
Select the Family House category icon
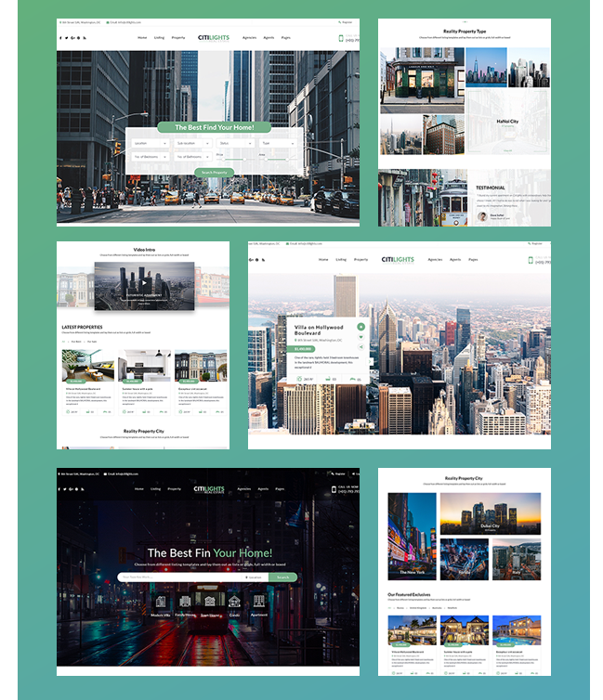click(185, 603)
